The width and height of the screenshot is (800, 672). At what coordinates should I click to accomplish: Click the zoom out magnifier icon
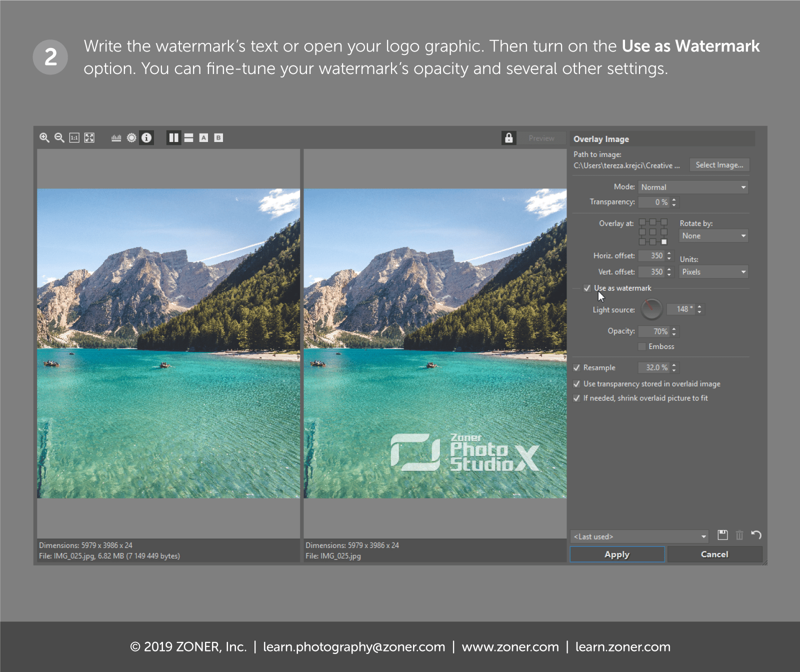(x=59, y=137)
